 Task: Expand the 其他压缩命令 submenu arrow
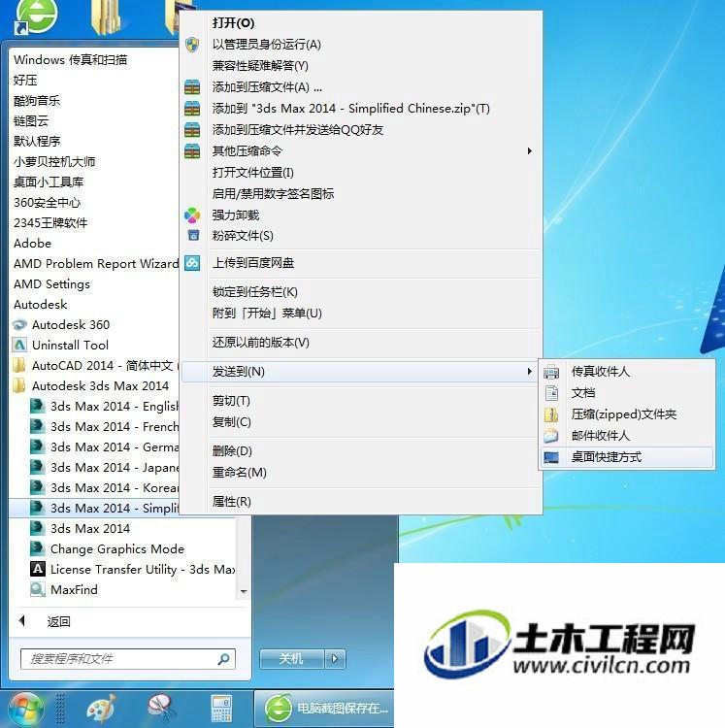click(x=529, y=150)
